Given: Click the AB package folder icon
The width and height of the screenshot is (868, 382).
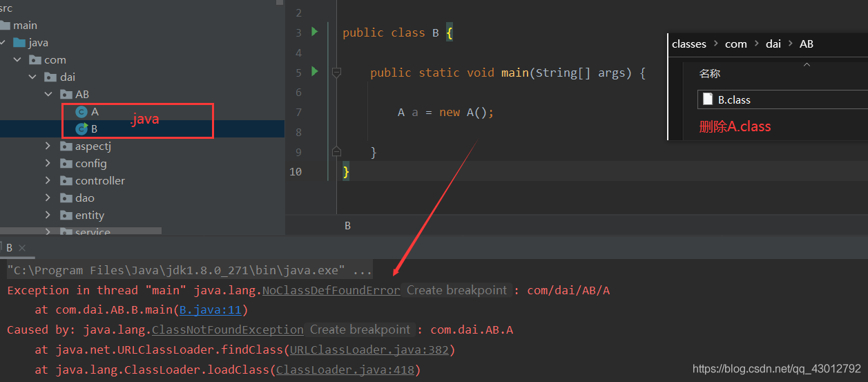Looking at the screenshot, I should pyautogui.click(x=66, y=94).
